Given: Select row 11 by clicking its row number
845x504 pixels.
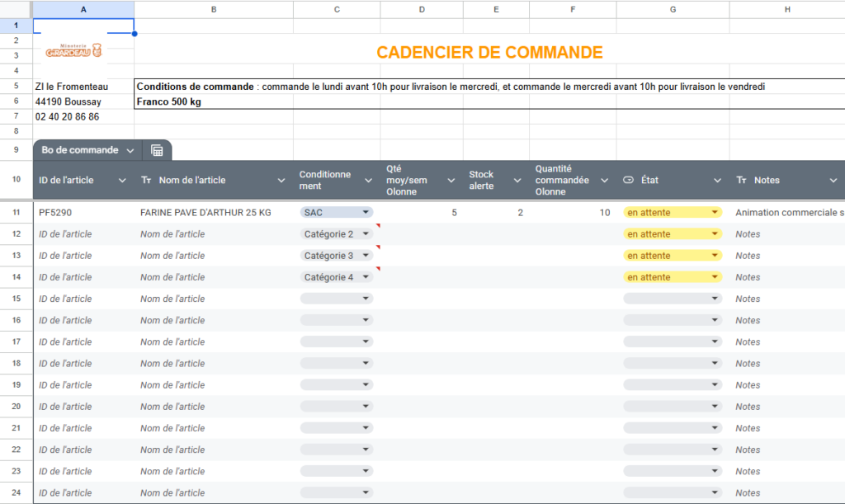Looking at the screenshot, I should pos(17,212).
